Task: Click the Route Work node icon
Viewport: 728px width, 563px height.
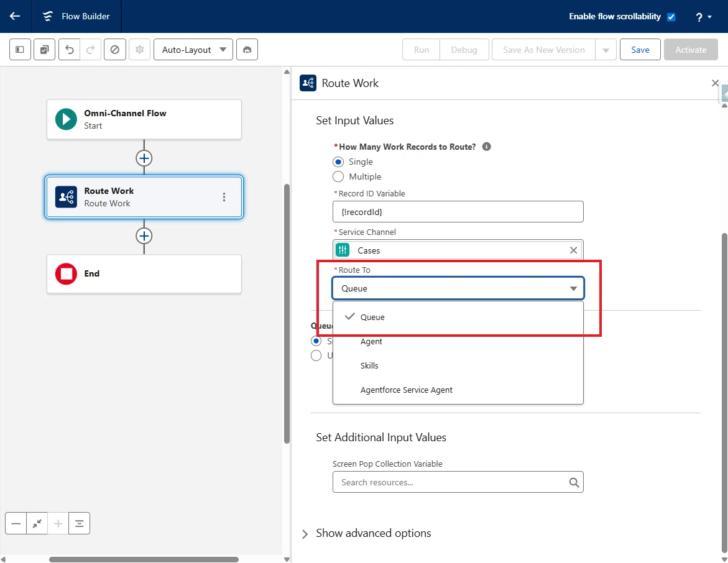Action: point(66,197)
